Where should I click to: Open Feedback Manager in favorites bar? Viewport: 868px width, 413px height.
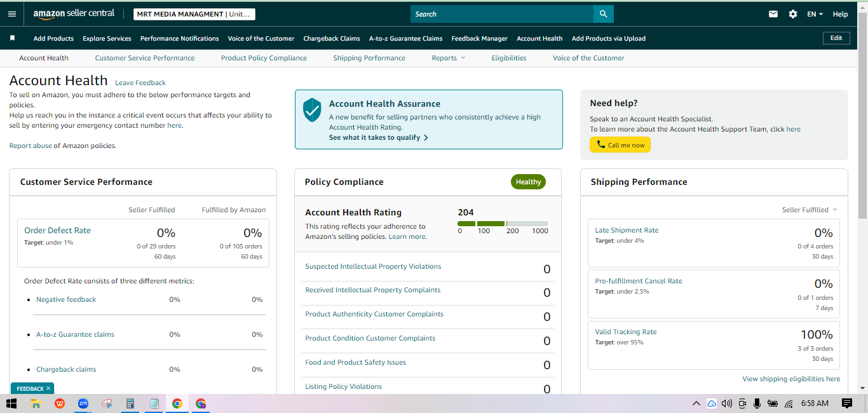pyautogui.click(x=480, y=38)
